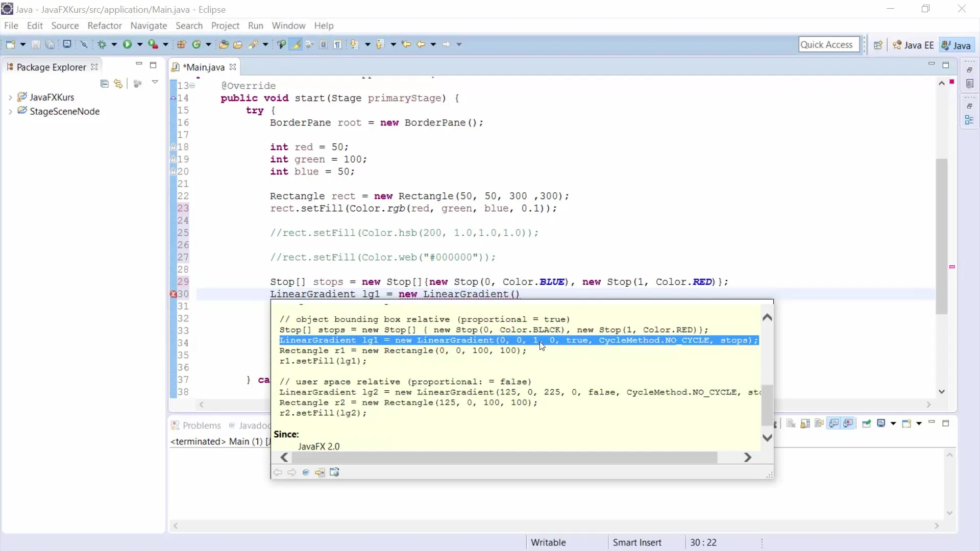Toggle Show Whitespace Characters pilcrow icon
The width and height of the screenshot is (980, 551).
point(337,44)
